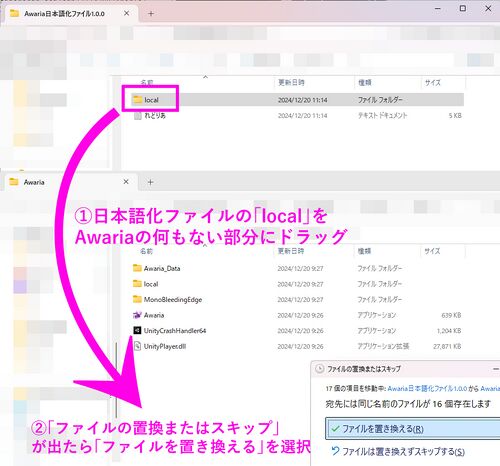Click アプリケーション拡張 type cell
Viewport: 500px width, 466px height.
383,346
